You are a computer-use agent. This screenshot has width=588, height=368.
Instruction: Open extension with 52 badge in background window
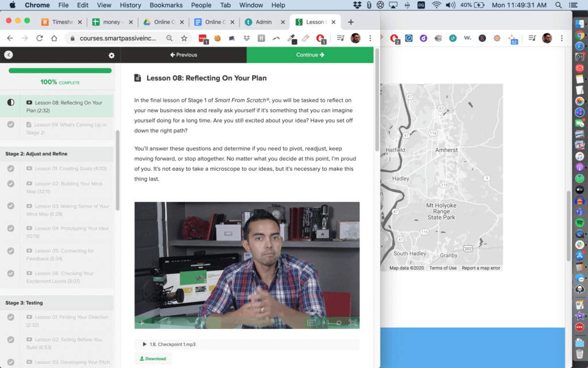pyautogui.click(x=512, y=39)
